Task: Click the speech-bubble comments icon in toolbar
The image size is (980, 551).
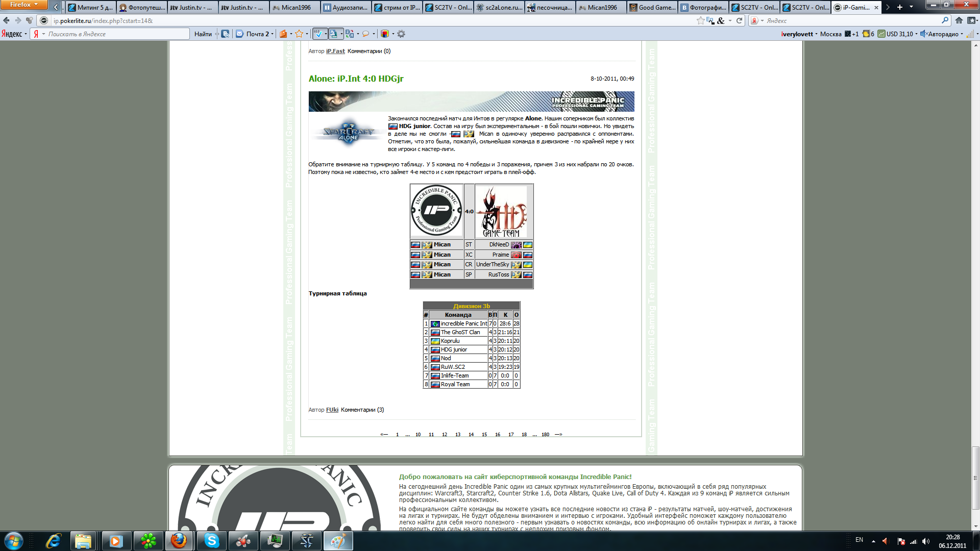Action: [365, 34]
